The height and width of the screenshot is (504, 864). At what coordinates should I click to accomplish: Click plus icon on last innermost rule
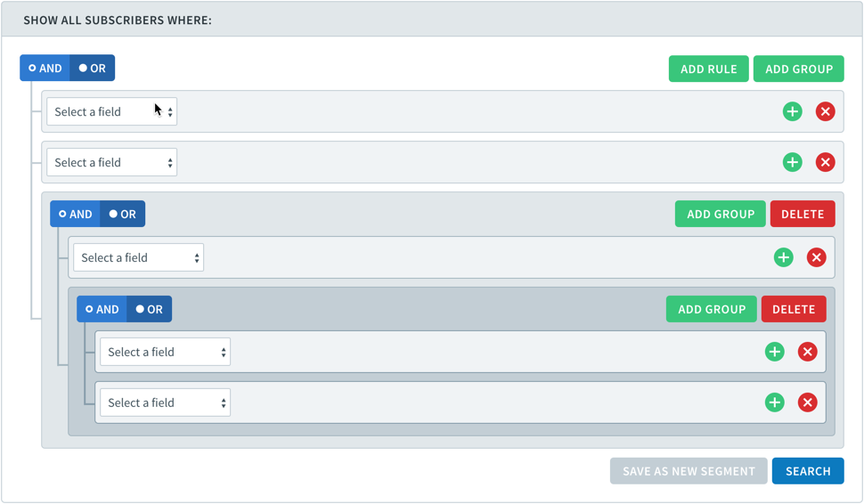tap(775, 402)
